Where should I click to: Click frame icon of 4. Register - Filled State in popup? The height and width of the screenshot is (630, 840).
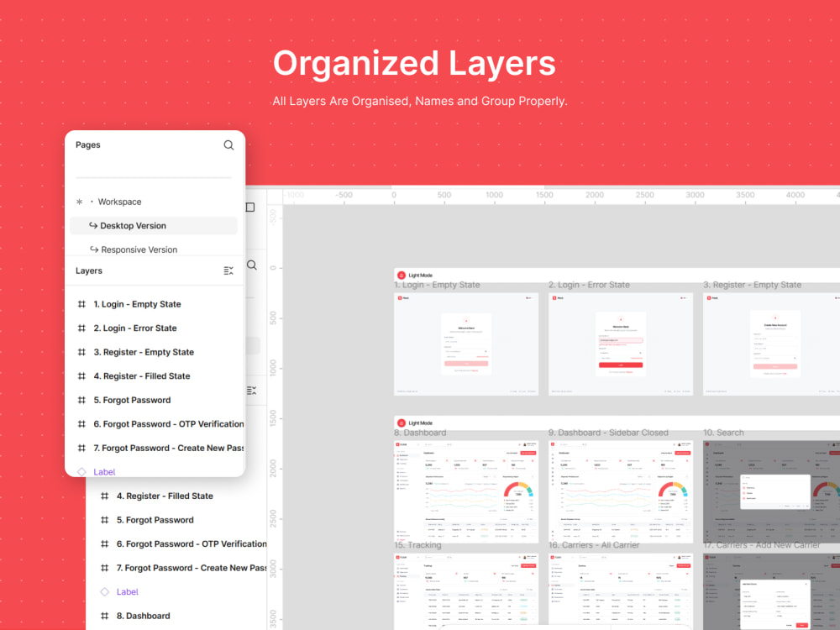pyautogui.click(x=81, y=376)
